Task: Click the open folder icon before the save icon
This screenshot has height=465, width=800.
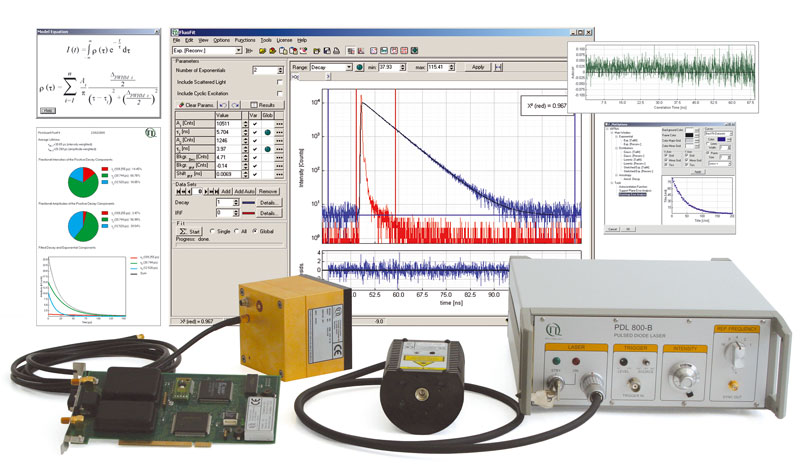Action: [x=316, y=51]
